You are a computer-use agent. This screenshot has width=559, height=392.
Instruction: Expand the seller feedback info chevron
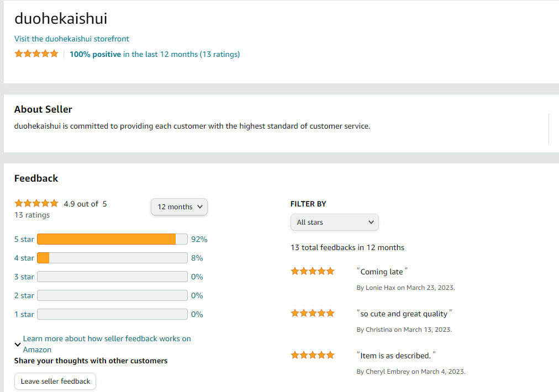(18, 345)
